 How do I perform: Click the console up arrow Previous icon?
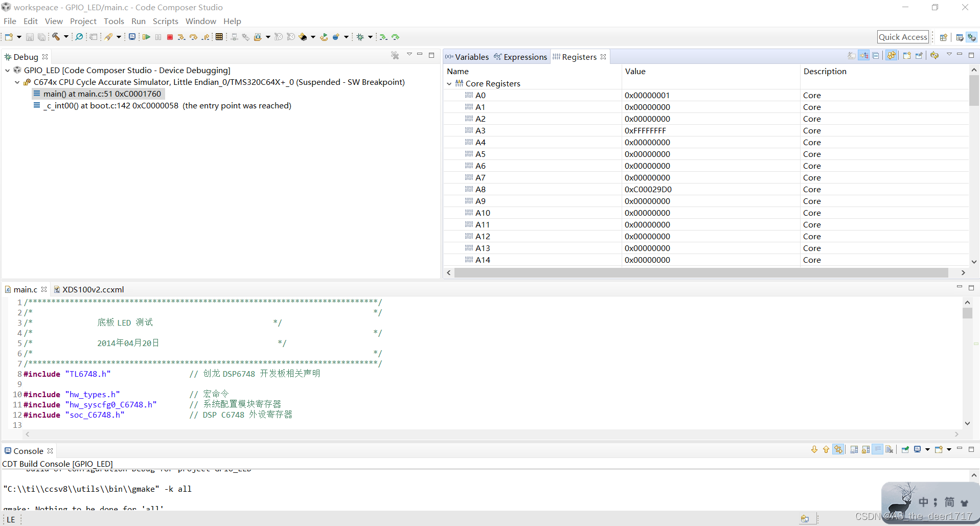pos(826,449)
